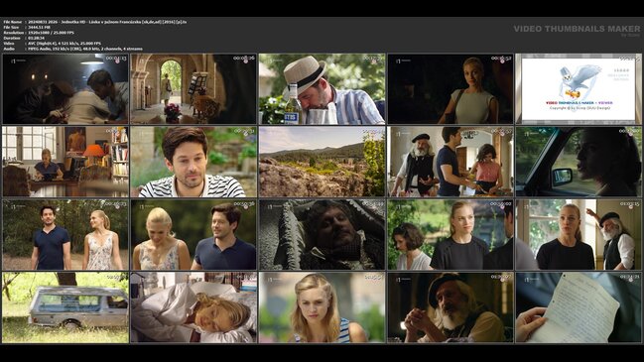The image size is (644, 362).
Task: Select thumbnail of man sleeping in dark
Action: [322, 235]
